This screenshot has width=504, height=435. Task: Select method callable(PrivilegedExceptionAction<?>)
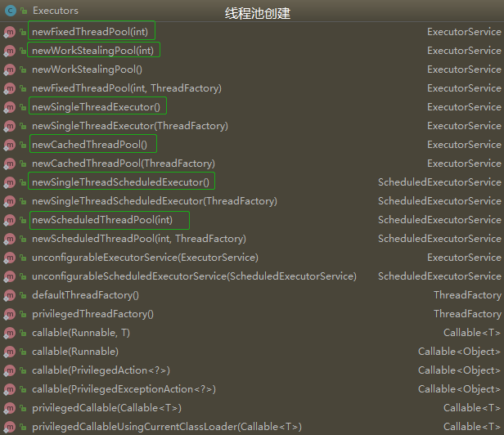coord(124,388)
